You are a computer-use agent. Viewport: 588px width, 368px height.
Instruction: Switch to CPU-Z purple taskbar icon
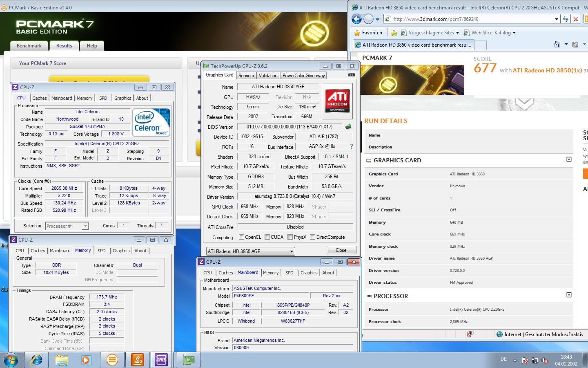point(162,360)
